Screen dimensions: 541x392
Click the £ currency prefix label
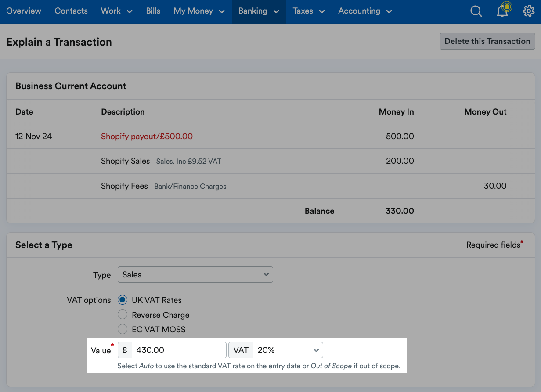(125, 350)
